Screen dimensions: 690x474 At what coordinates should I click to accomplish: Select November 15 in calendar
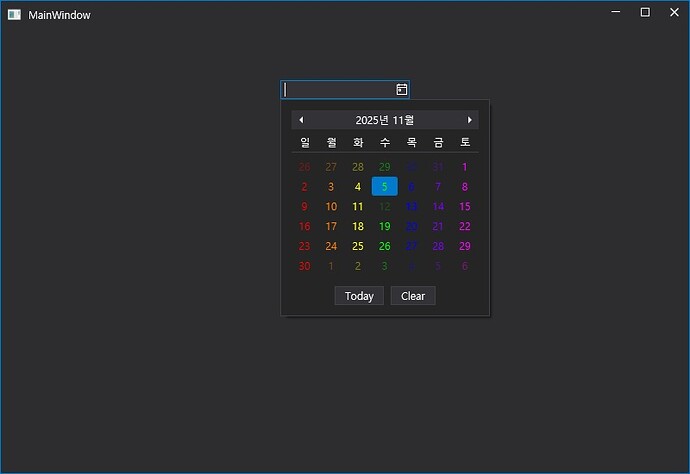pos(465,206)
